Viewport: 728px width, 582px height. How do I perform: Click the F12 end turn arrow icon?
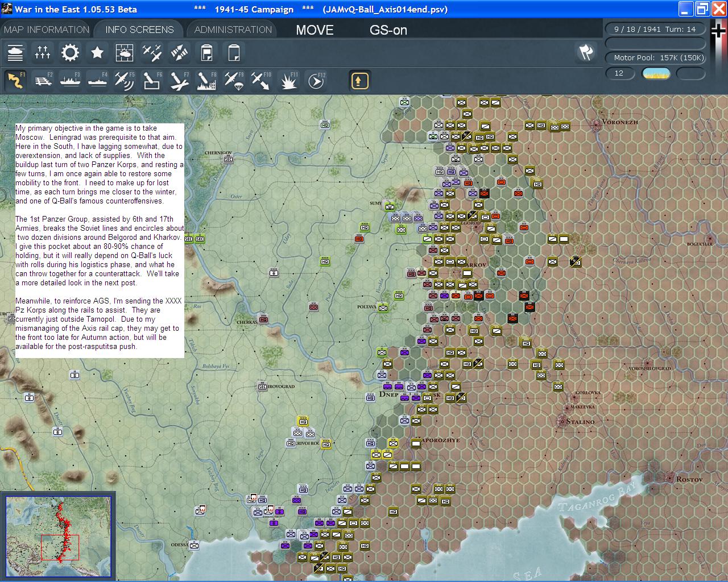(316, 81)
